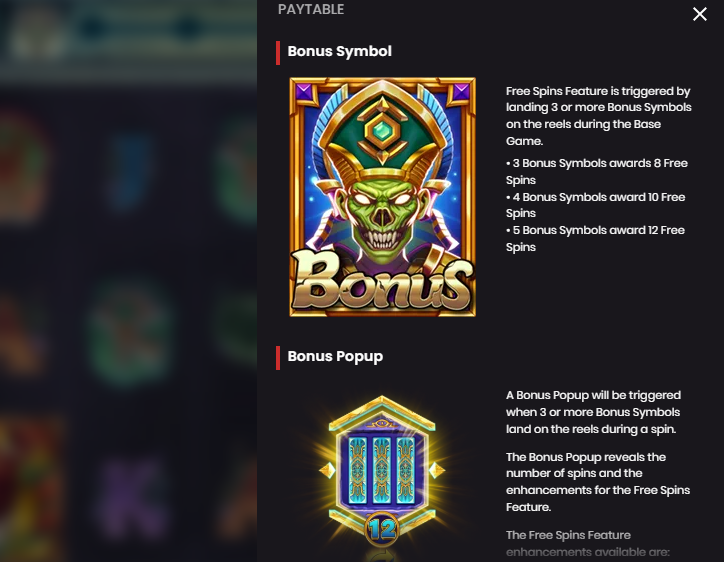The image size is (724, 562).
Task: Click the right yellow diamond beside the popup doors
Action: (x=436, y=470)
